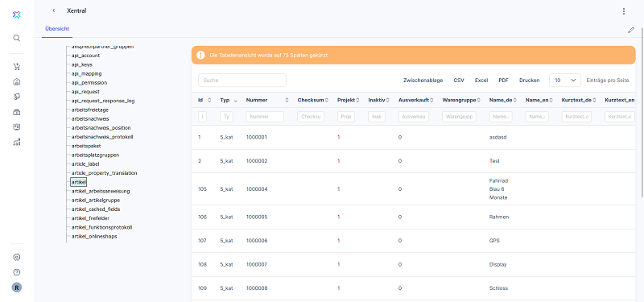The image size is (644, 302).
Task: Click the Name_de column filter field
Action: tap(501, 117)
